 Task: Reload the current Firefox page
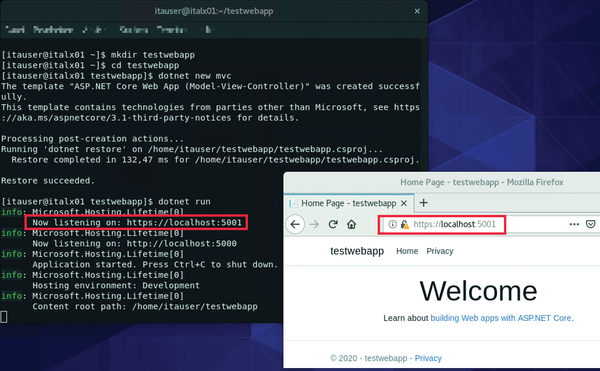point(333,224)
